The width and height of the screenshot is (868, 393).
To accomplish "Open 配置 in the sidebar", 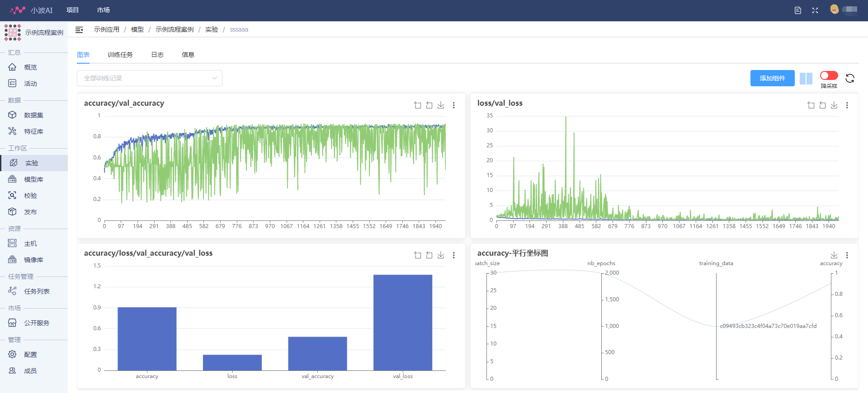I will click(34, 355).
